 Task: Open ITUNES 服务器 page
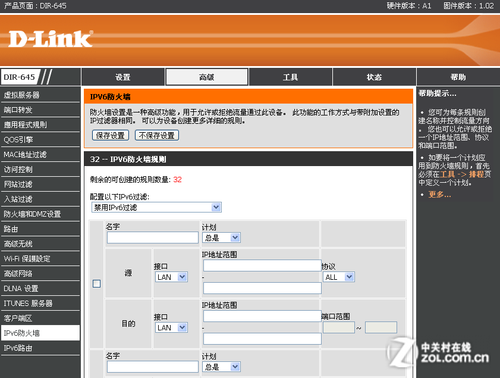pos(40,303)
